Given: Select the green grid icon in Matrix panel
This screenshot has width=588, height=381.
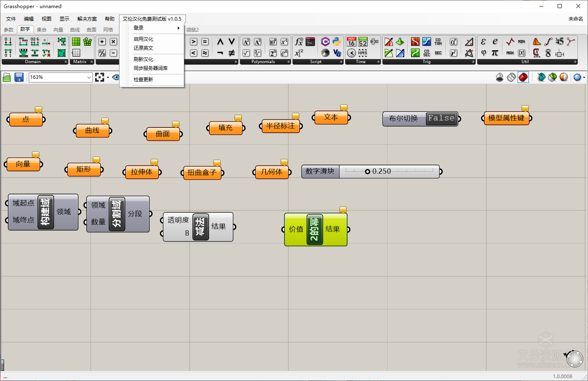Looking at the screenshot, I should [76, 42].
